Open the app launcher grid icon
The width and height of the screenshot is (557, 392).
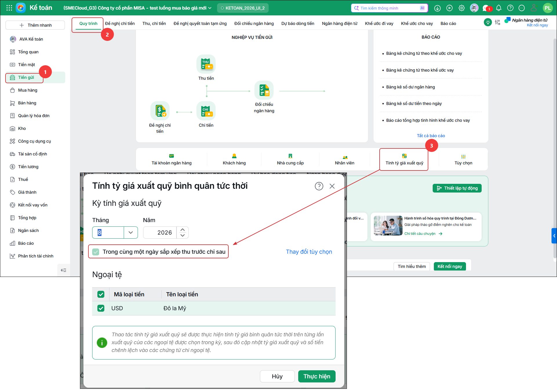9,8
